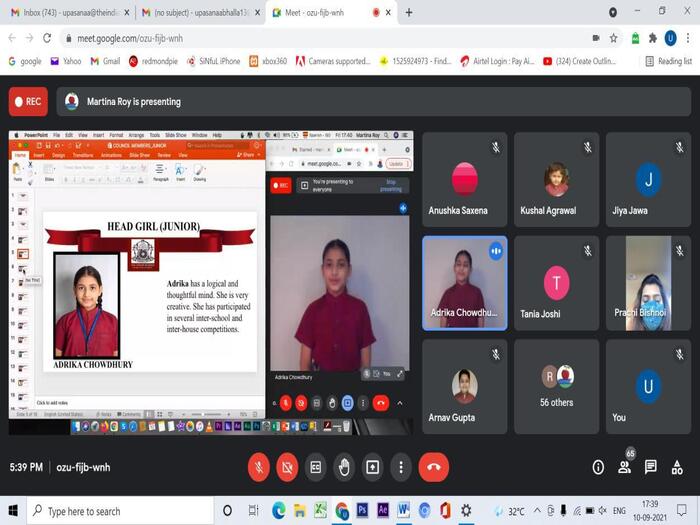The image size is (700, 525).
Task: Open the 56 others tile
Action: [x=556, y=387]
